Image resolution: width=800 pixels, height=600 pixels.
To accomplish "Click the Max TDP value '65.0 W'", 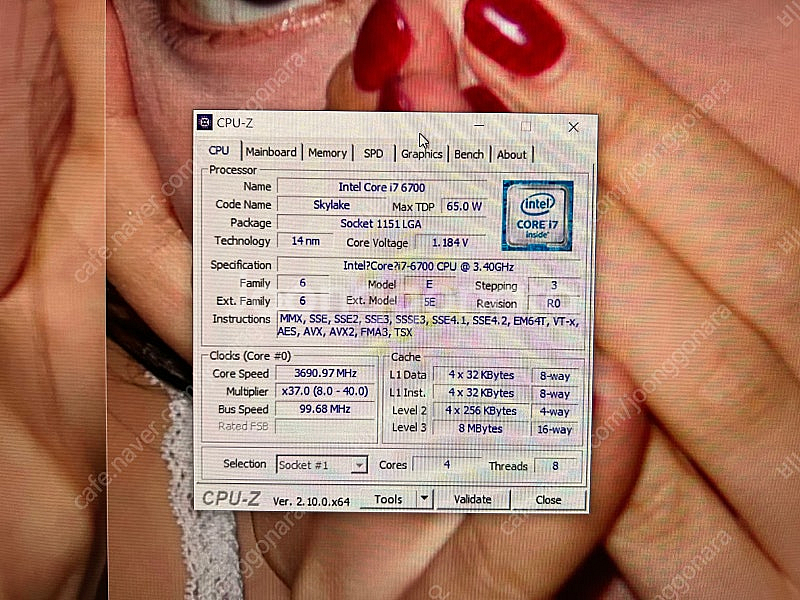I will click(464, 207).
